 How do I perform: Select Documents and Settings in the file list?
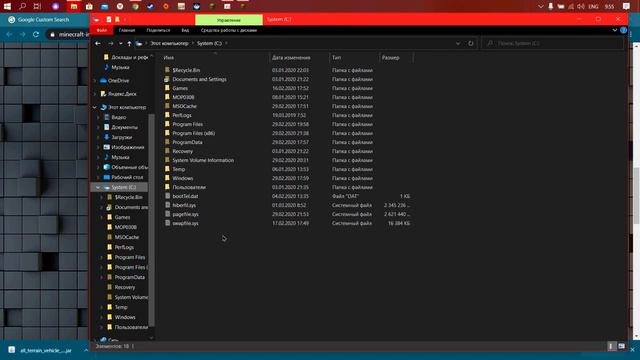pyautogui.click(x=199, y=79)
